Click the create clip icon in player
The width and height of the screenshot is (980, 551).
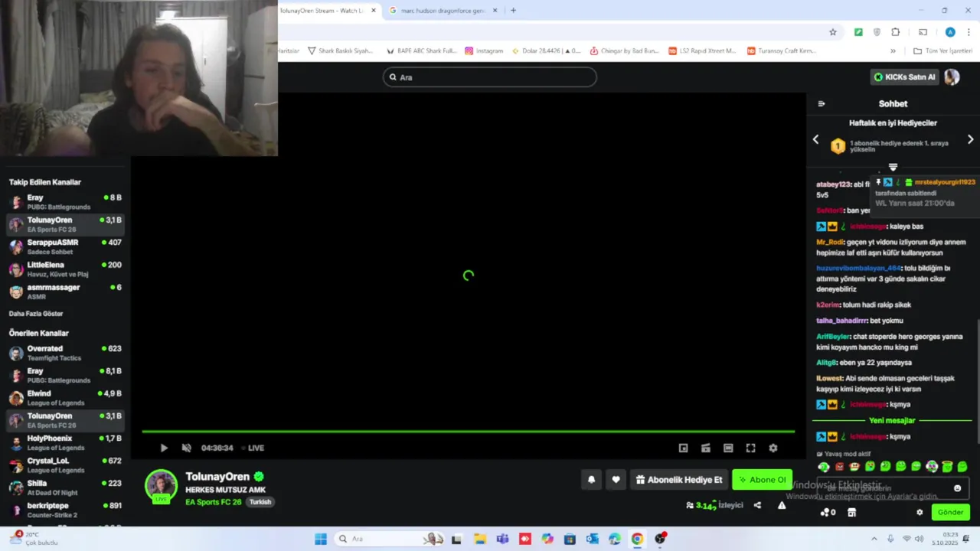point(706,448)
